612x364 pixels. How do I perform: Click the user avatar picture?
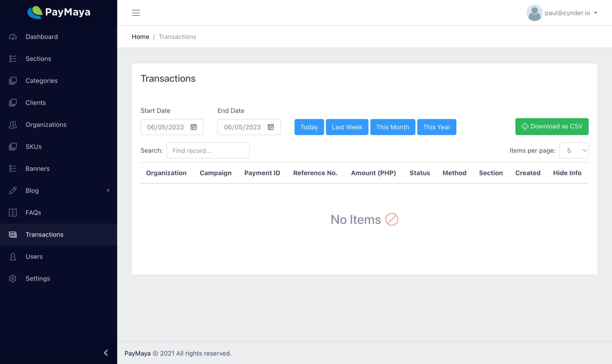[x=534, y=13]
